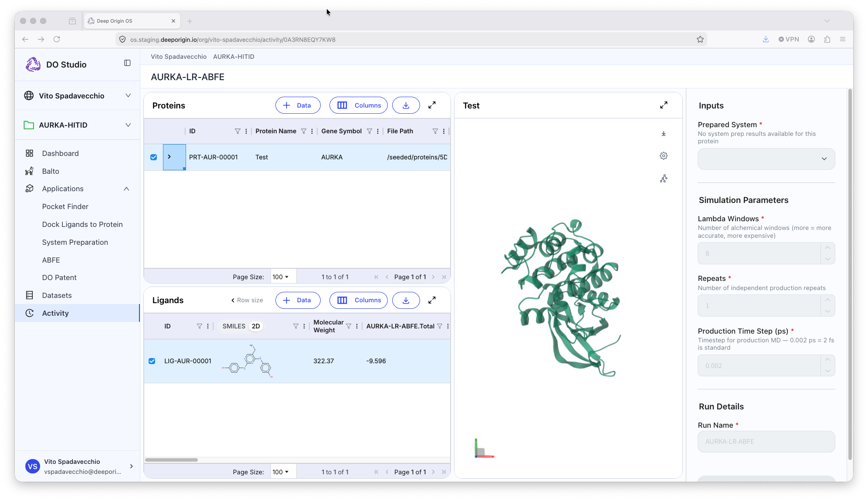
Task: Go to Vito Spadavecchio breadcrumb link
Action: tap(179, 57)
